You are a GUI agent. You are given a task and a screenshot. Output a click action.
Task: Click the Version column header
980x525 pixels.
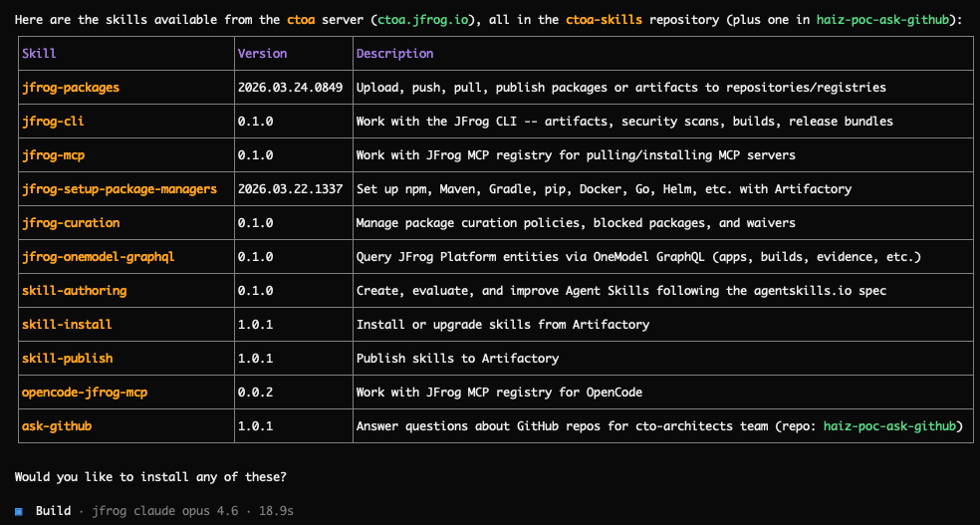tap(263, 54)
